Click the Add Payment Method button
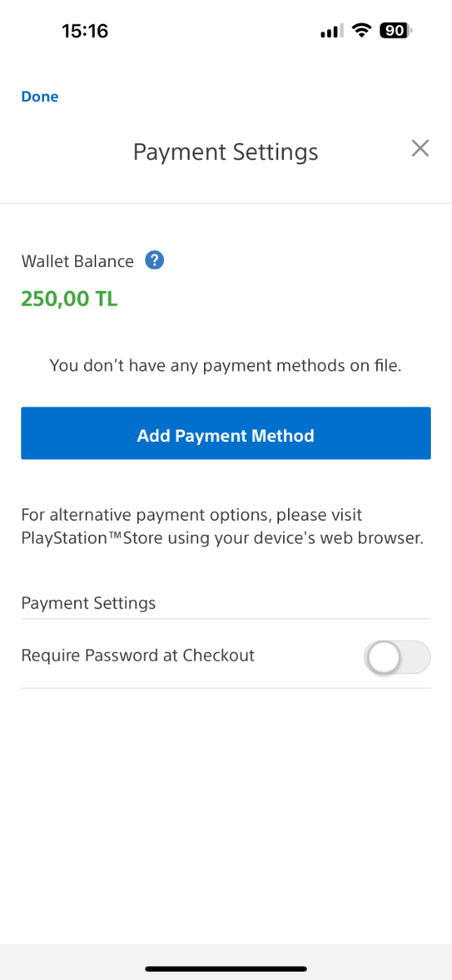 pyautogui.click(x=225, y=434)
